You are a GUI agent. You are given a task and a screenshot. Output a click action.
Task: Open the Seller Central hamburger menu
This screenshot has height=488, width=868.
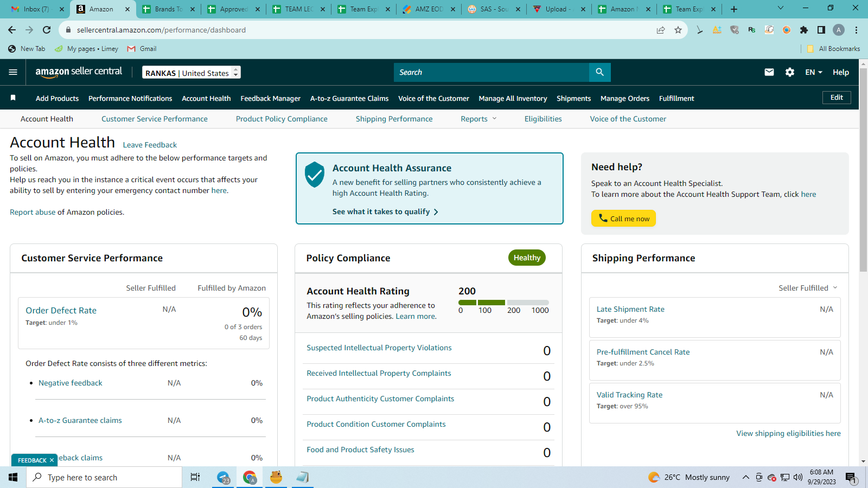tap(13, 72)
